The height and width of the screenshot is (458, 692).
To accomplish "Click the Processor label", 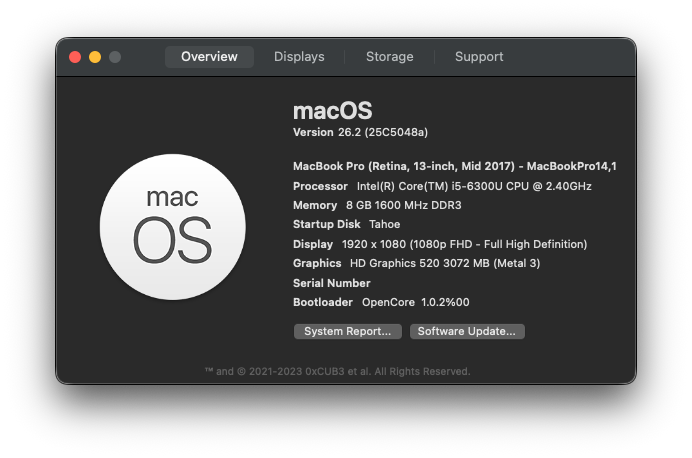I will click(320, 186).
